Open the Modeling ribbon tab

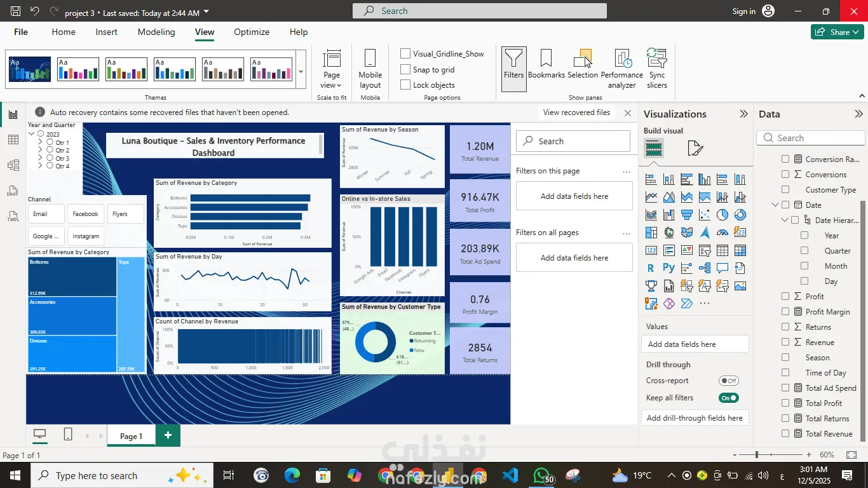(x=156, y=32)
